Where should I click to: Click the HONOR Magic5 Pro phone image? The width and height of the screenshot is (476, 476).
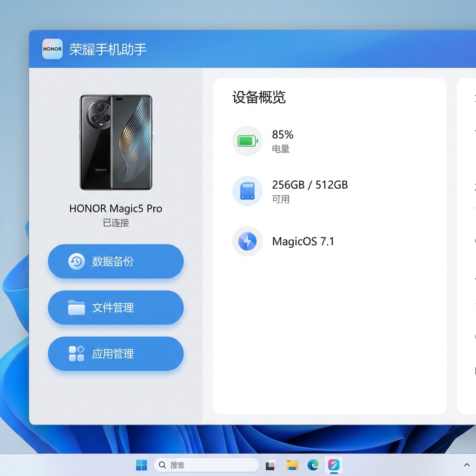(116, 142)
